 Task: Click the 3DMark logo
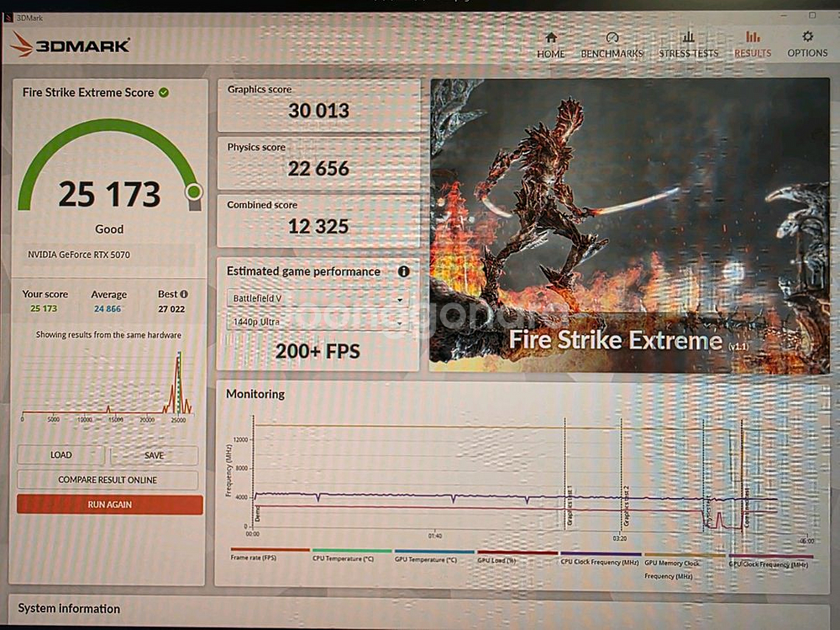click(x=71, y=45)
